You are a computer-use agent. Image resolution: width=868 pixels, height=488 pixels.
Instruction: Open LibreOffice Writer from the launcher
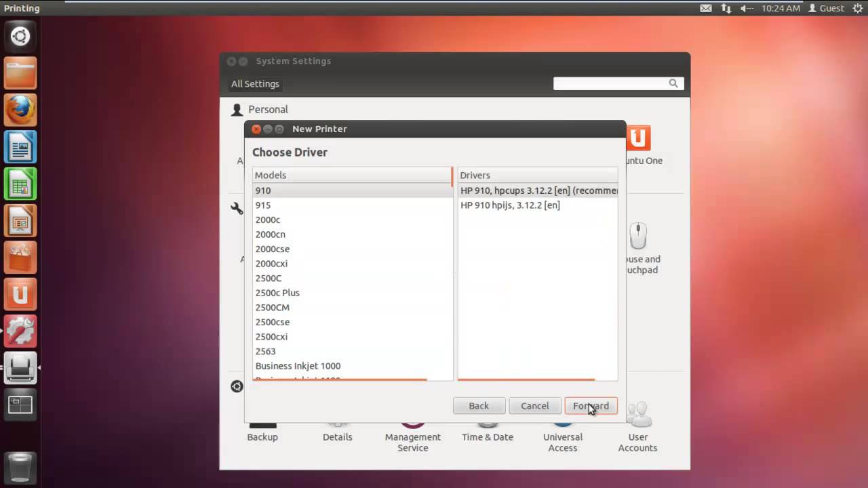pos(20,146)
